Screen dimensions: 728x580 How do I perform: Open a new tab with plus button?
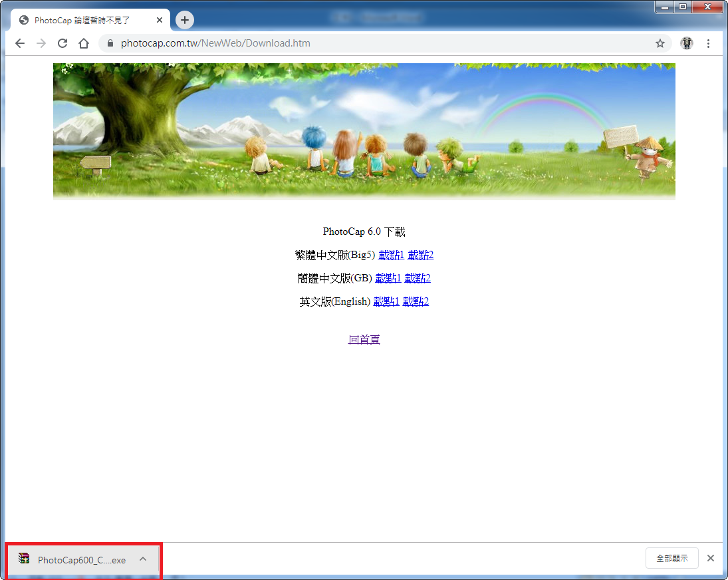point(185,20)
